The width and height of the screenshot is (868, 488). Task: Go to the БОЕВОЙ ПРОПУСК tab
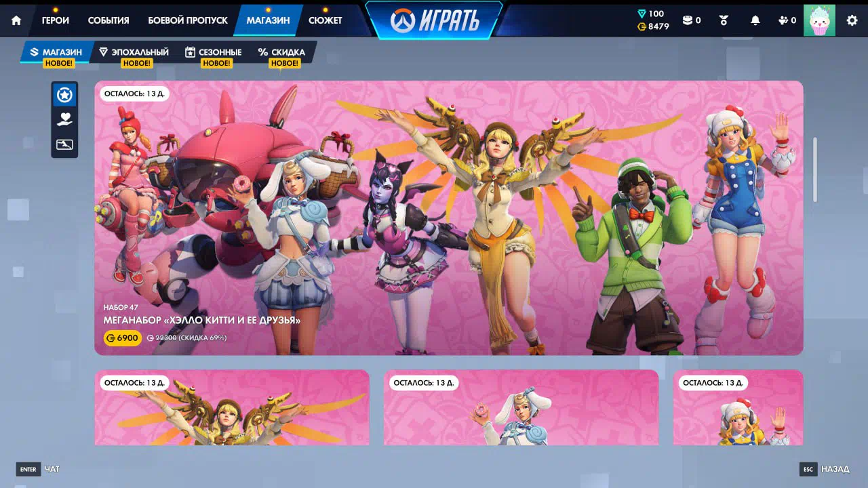[187, 20]
